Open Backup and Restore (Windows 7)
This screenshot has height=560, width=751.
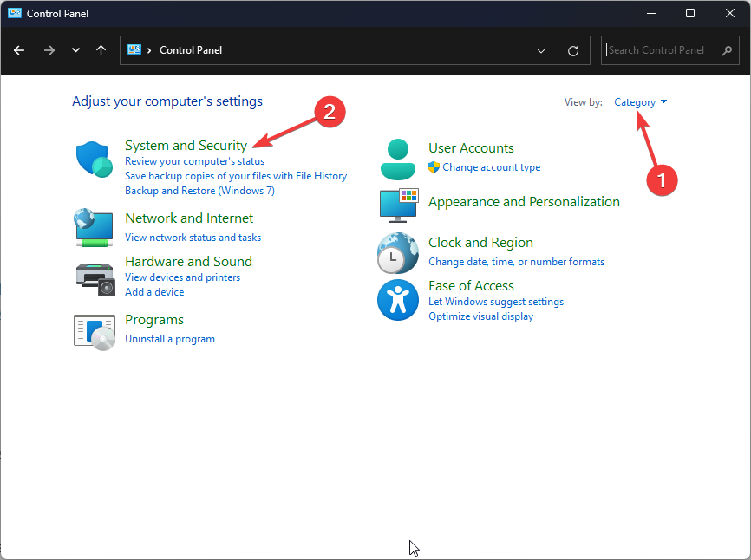point(199,191)
